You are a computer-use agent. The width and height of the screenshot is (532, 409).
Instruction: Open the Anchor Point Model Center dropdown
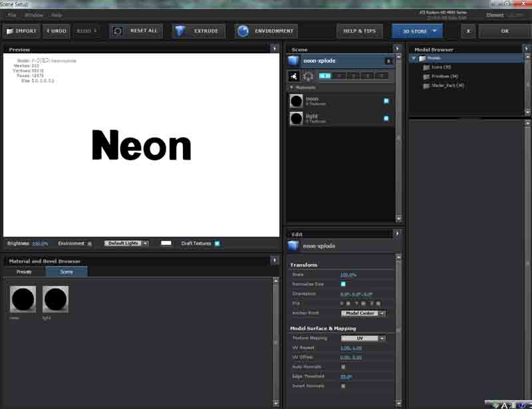(363, 313)
